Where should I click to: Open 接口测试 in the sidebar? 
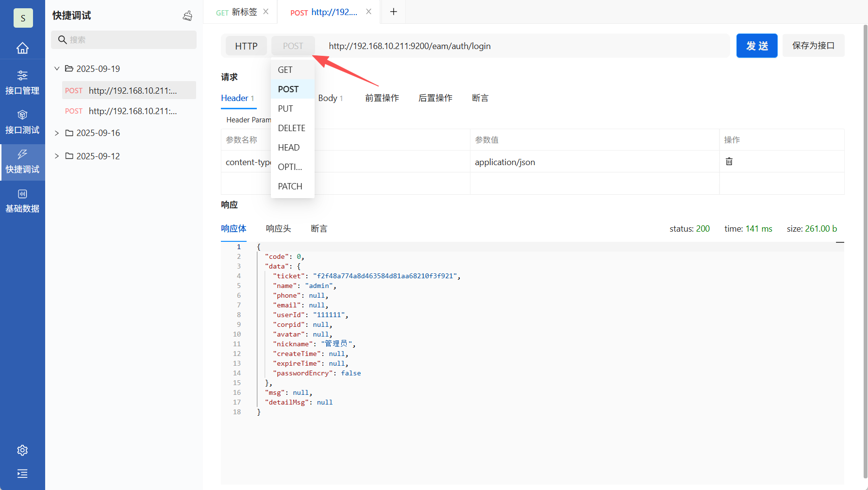[x=22, y=122]
